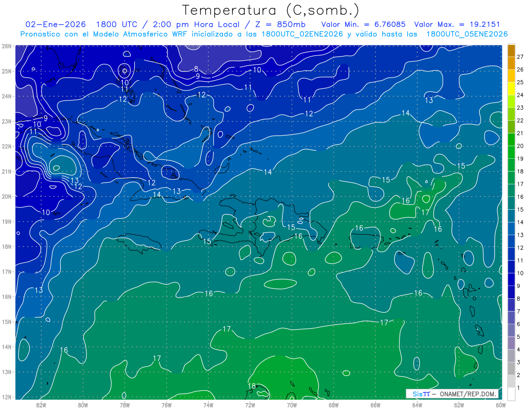
Task: Click the 72W longitude axis label
Action: (250, 405)
